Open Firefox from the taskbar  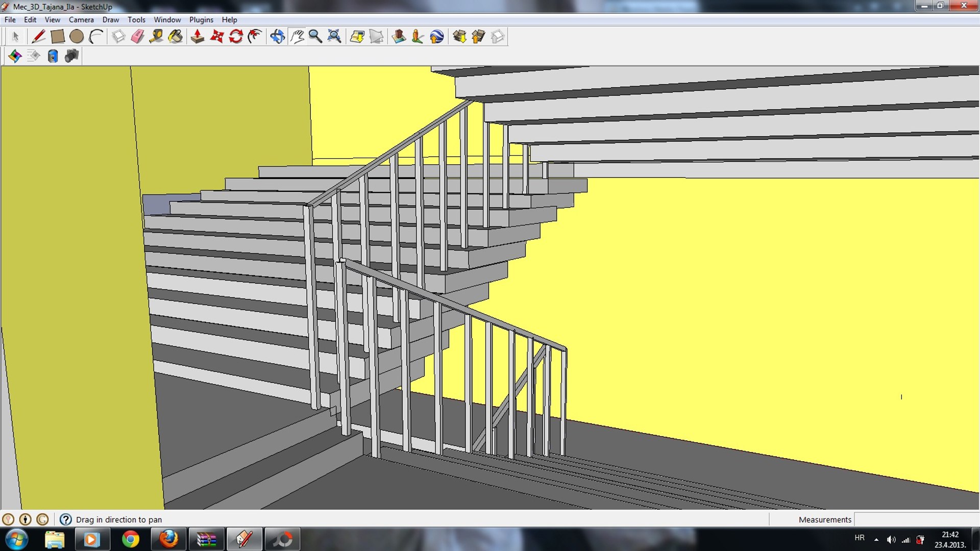point(168,539)
